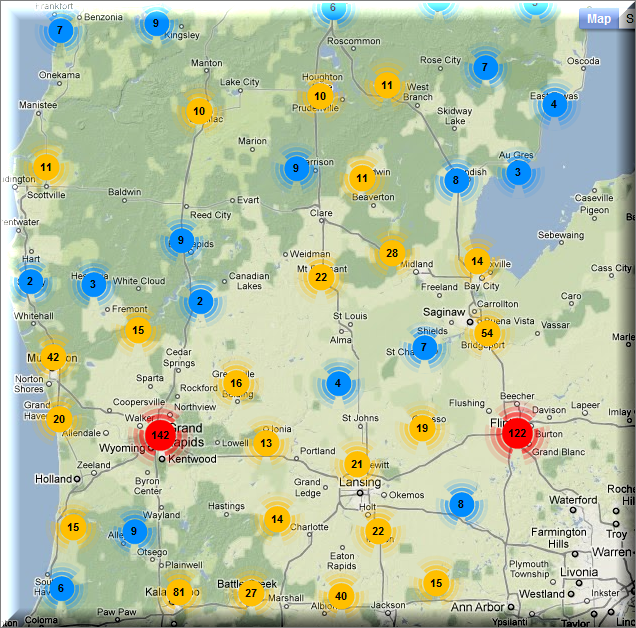Open the blue 9 cluster at Harrison
Image resolution: width=636 pixels, height=628 pixels.
pos(296,168)
